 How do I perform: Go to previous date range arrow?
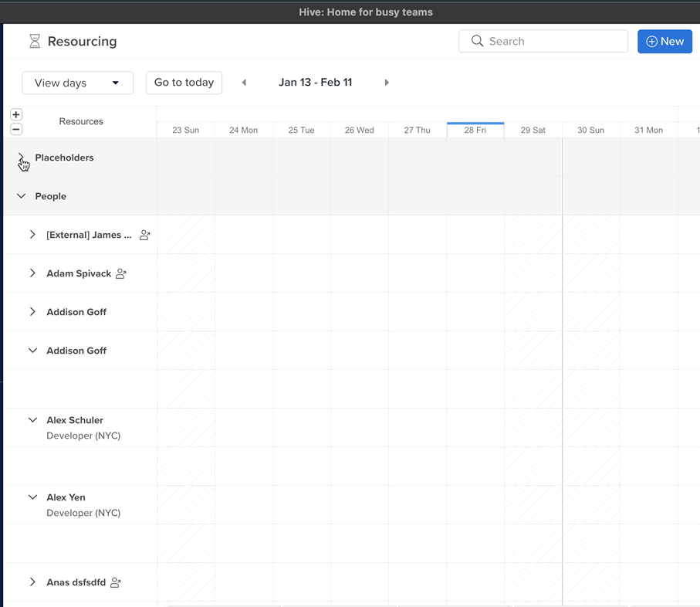coord(244,83)
